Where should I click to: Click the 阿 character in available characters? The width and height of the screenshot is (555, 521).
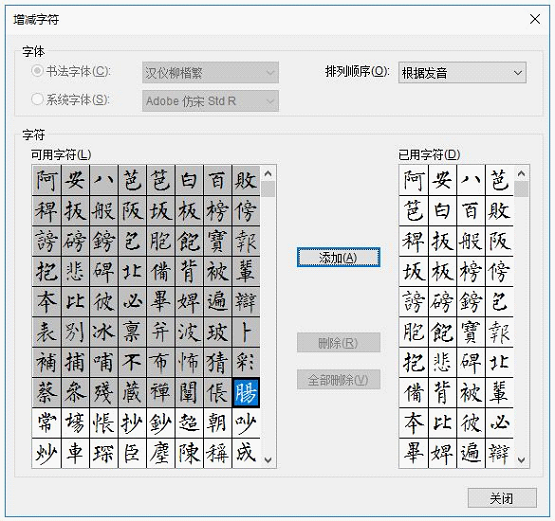click(x=46, y=180)
